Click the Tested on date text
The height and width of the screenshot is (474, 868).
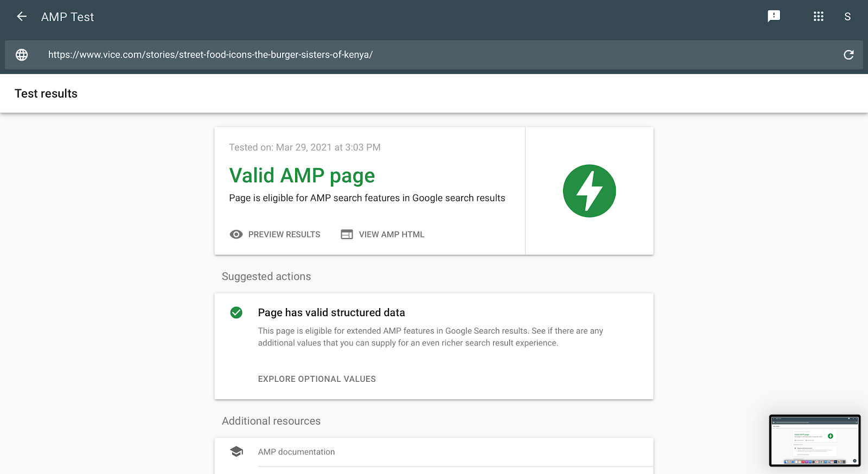[304, 148]
